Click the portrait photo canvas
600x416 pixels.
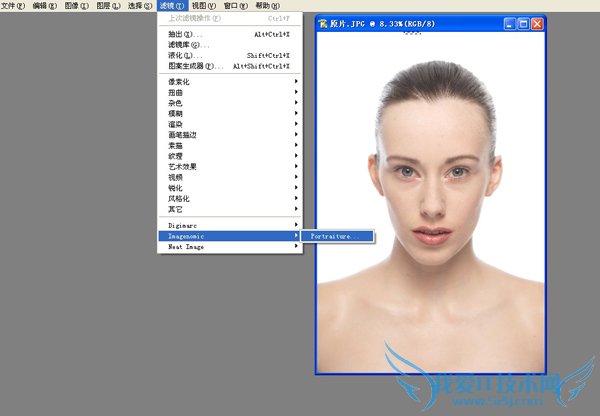[430, 202]
